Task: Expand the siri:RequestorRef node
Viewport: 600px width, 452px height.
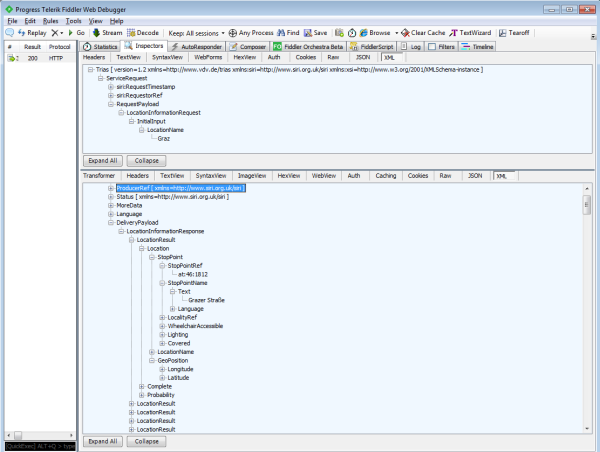Action: click(111, 96)
